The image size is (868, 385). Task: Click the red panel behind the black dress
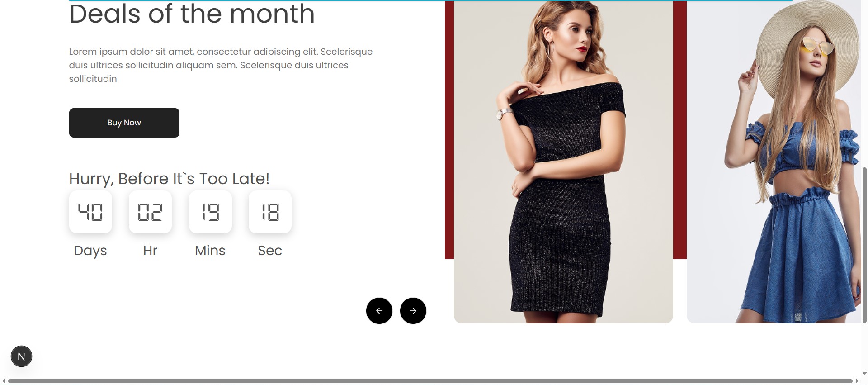point(449,130)
